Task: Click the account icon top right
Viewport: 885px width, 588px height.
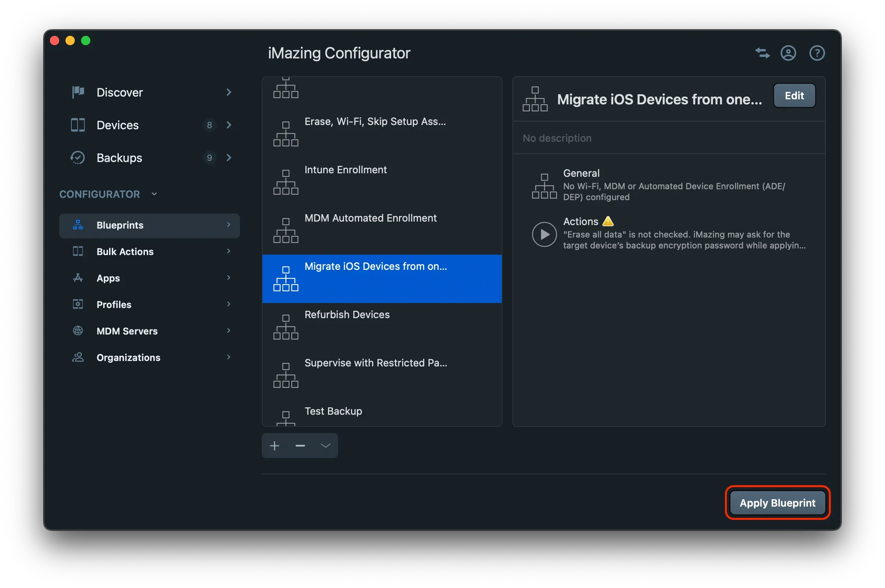Action: tap(788, 53)
